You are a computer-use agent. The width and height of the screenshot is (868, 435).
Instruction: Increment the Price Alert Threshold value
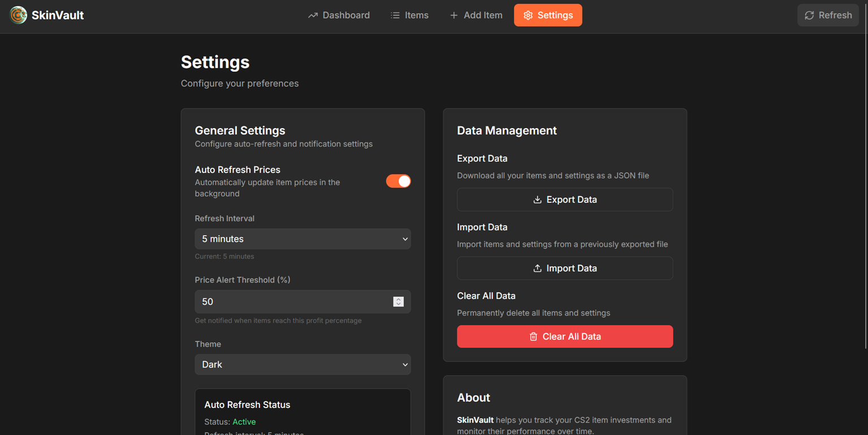[x=398, y=299]
